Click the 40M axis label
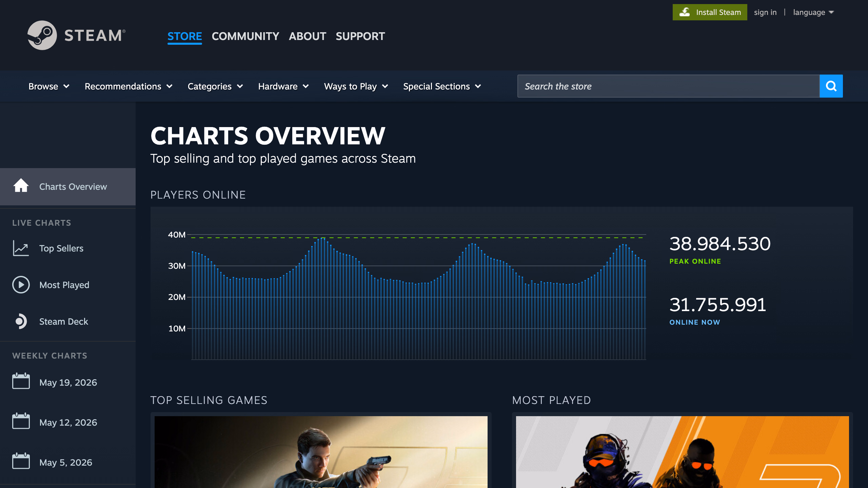 177,235
